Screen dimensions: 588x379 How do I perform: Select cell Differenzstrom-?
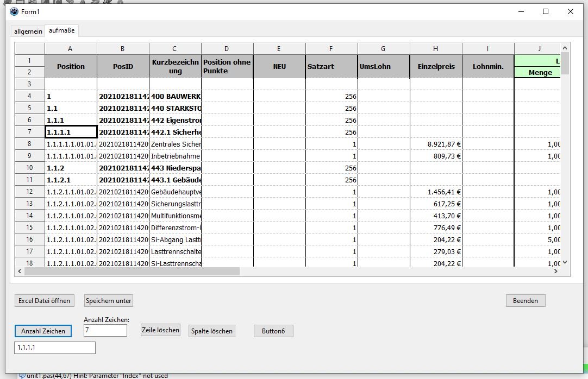(175, 228)
